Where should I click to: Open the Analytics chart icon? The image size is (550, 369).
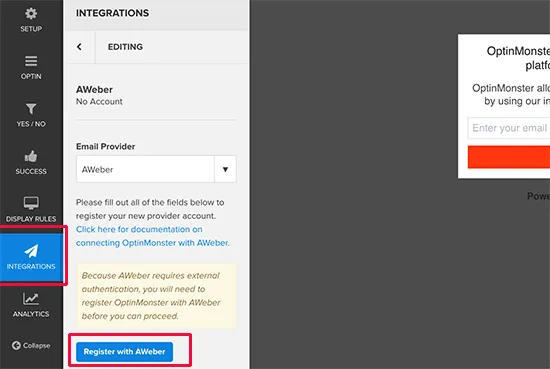pos(31,299)
